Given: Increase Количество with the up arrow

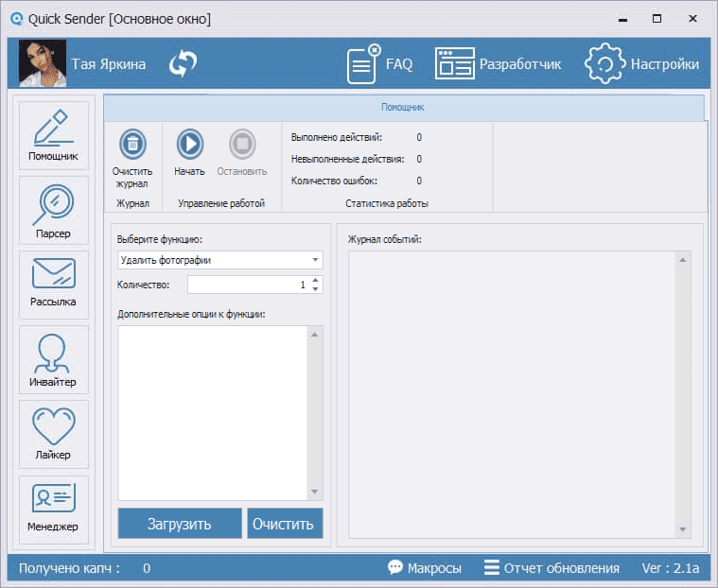Looking at the screenshot, I should point(315,281).
